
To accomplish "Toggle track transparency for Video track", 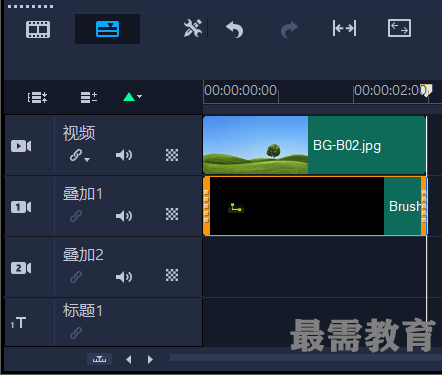I will (172, 155).
